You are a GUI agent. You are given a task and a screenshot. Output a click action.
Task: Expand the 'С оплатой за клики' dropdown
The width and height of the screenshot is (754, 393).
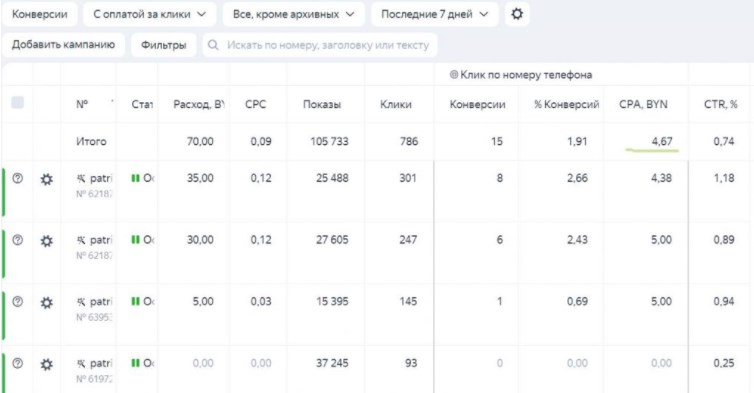pyautogui.click(x=150, y=14)
